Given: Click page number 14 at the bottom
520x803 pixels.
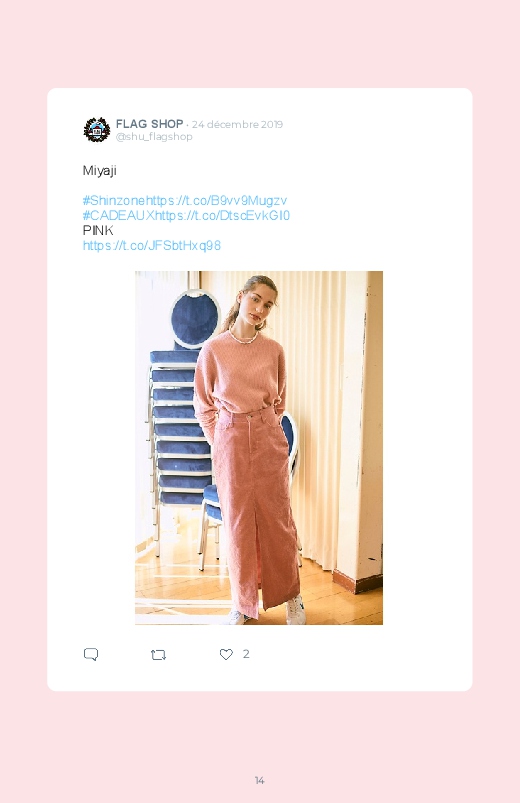Looking at the screenshot, I should (x=260, y=780).
